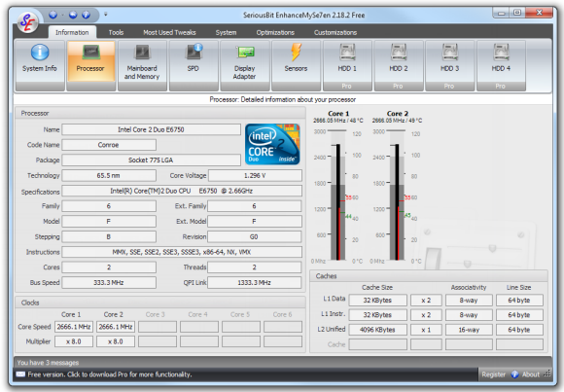Click Core 2 speed 2666.1 MHz
This screenshot has width=564, height=392.
tap(116, 327)
